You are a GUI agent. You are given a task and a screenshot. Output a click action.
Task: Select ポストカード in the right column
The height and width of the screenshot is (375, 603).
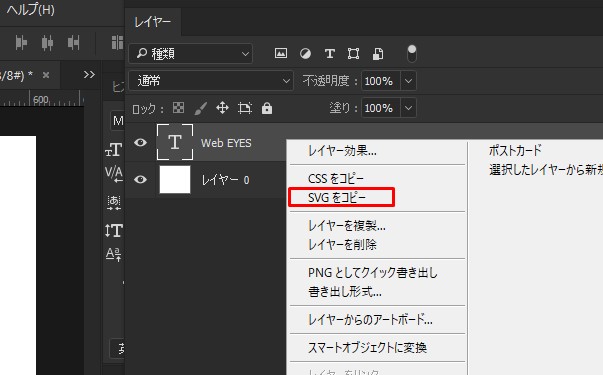point(515,150)
